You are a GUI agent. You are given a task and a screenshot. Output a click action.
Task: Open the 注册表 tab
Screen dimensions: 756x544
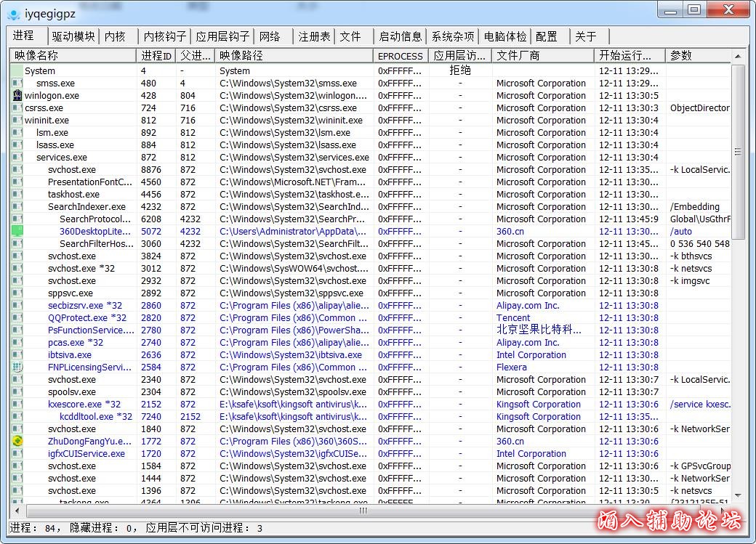[x=314, y=36]
